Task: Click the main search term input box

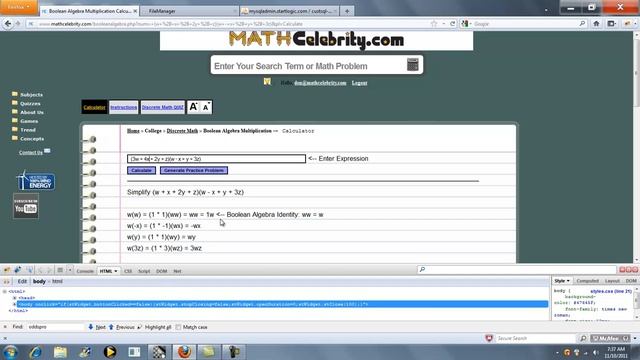Action: (x=309, y=66)
